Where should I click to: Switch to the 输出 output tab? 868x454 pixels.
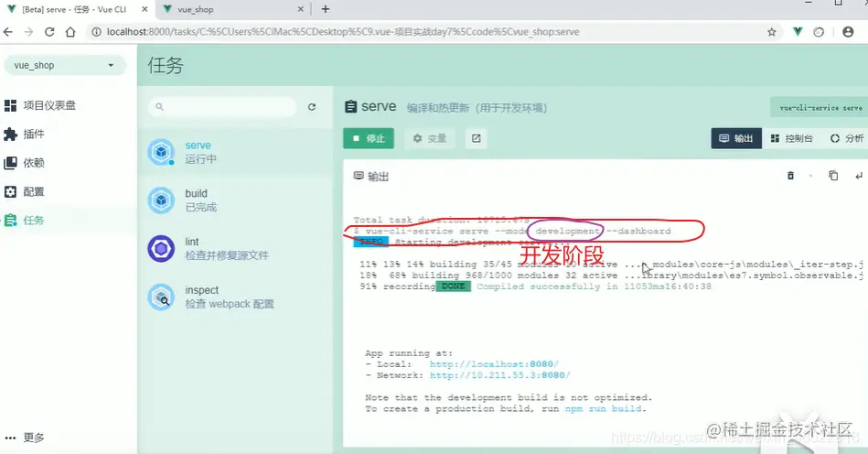736,138
